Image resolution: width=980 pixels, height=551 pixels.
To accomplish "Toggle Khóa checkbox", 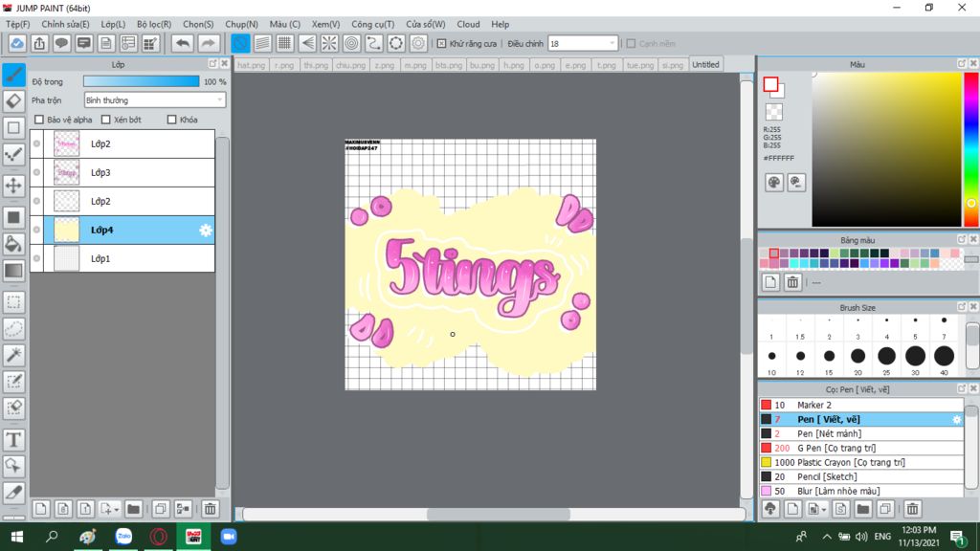I will coord(172,120).
